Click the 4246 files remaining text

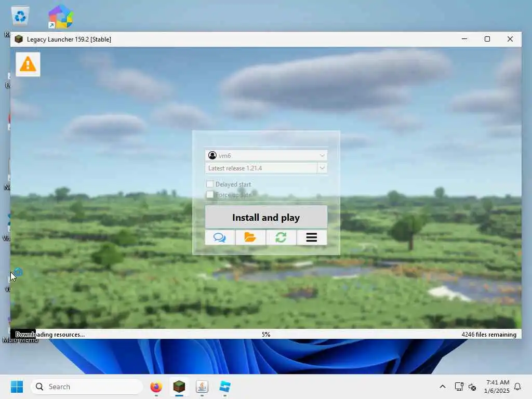click(x=488, y=334)
